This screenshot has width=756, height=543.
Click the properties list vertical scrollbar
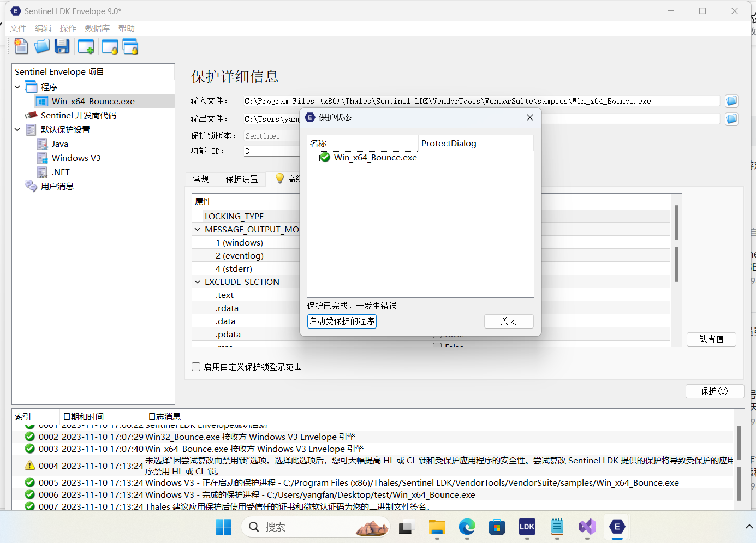(x=676, y=243)
